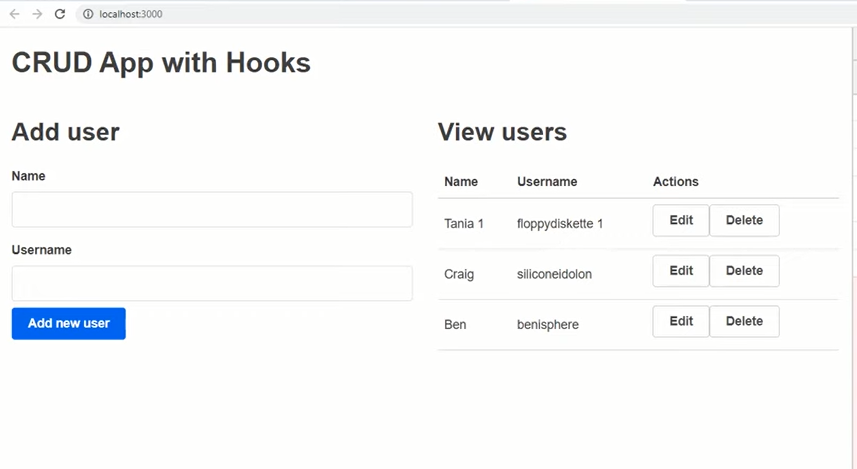The image size is (857, 469).
Task: Open site information icon in address bar
Action: [88, 14]
